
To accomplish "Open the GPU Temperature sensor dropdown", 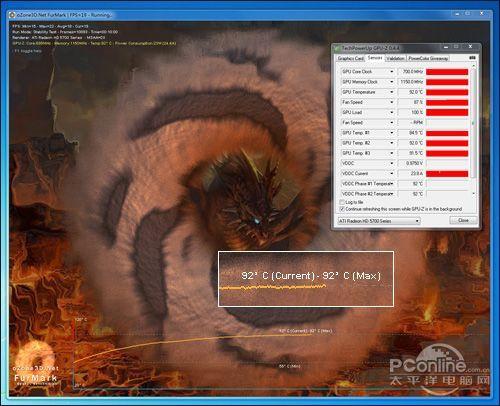I will click(x=392, y=92).
